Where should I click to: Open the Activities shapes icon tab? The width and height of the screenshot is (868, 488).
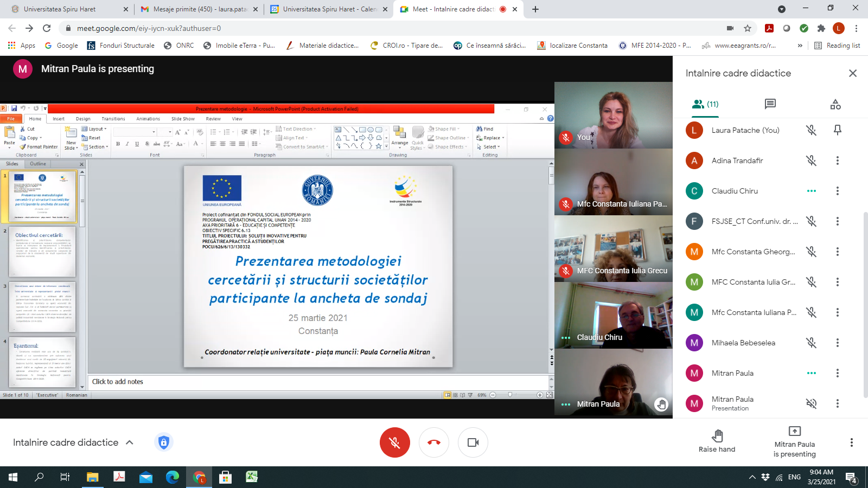click(835, 104)
